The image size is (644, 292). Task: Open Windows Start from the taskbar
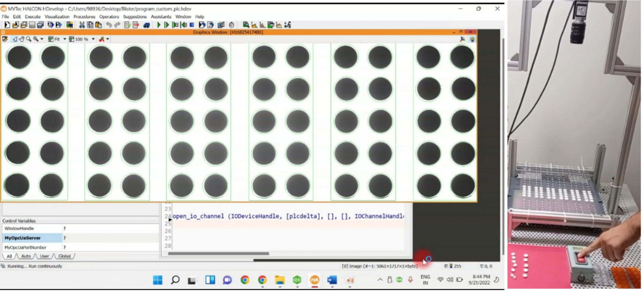(158, 280)
